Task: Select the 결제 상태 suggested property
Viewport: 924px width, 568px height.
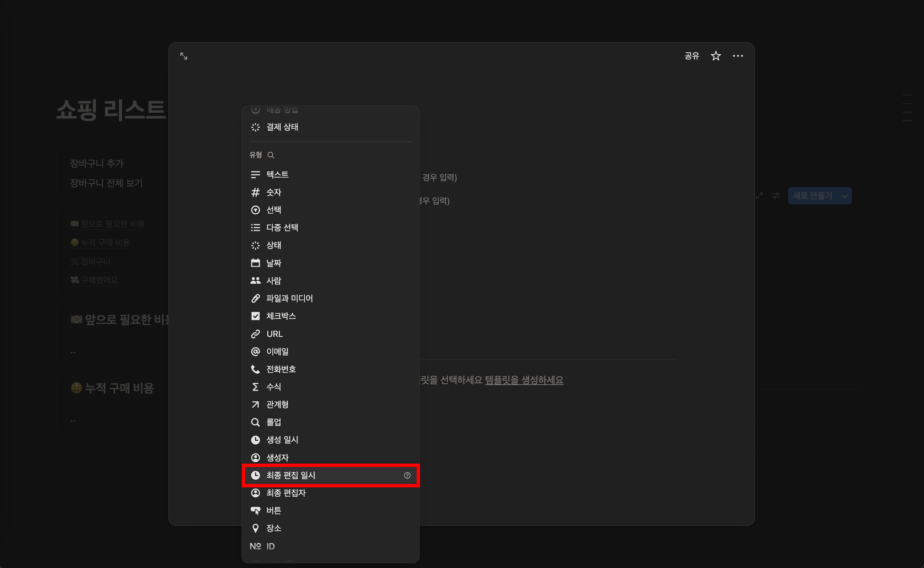Action: click(x=282, y=127)
